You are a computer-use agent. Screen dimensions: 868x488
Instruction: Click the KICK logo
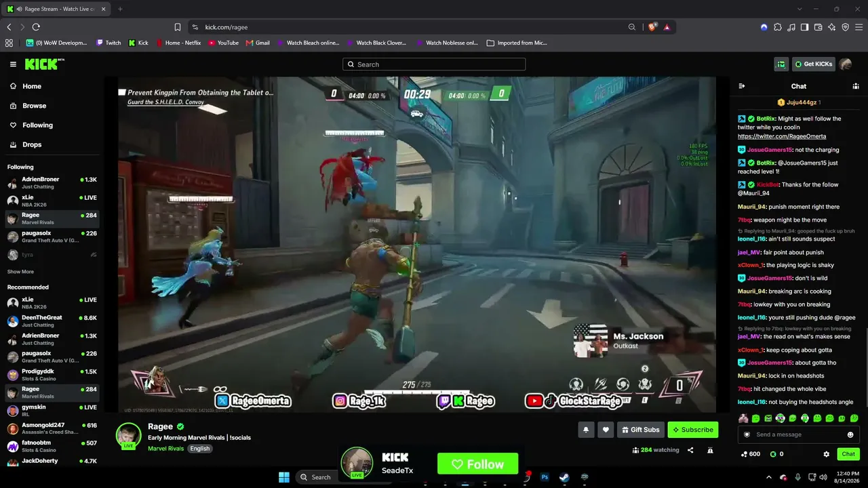point(44,64)
